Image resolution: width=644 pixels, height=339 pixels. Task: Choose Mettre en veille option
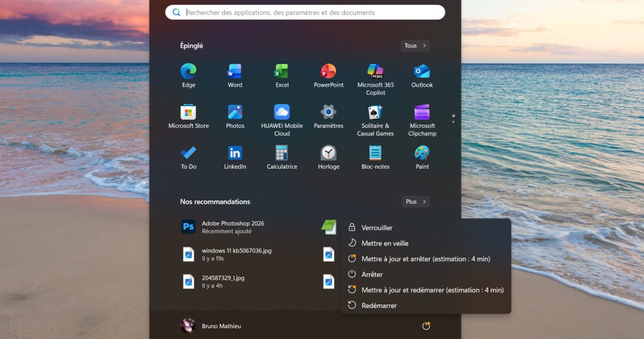click(385, 244)
